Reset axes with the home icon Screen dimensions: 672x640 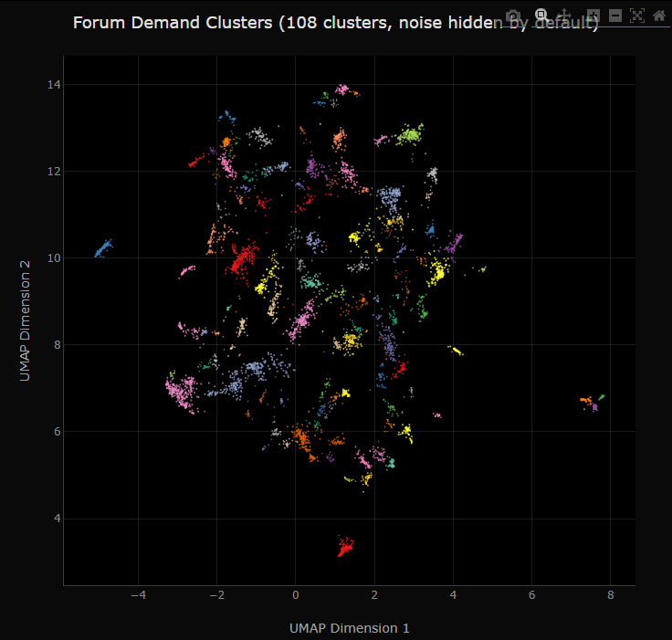pyautogui.click(x=659, y=16)
